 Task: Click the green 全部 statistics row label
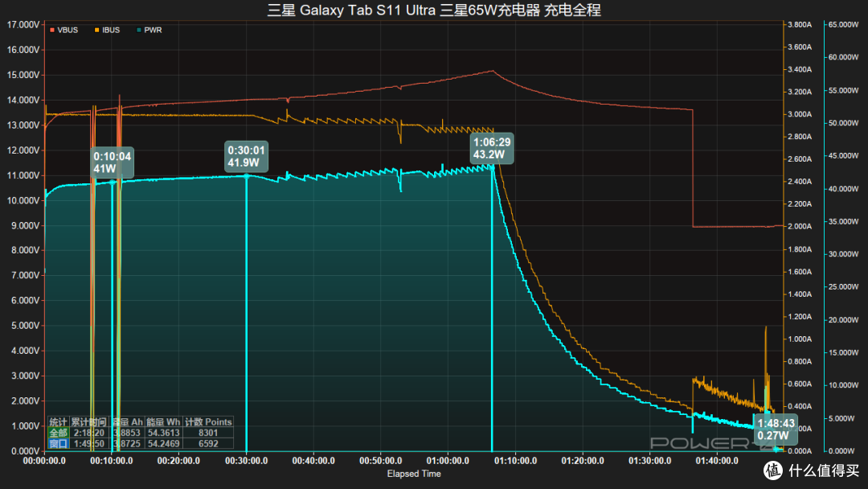click(58, 433)
